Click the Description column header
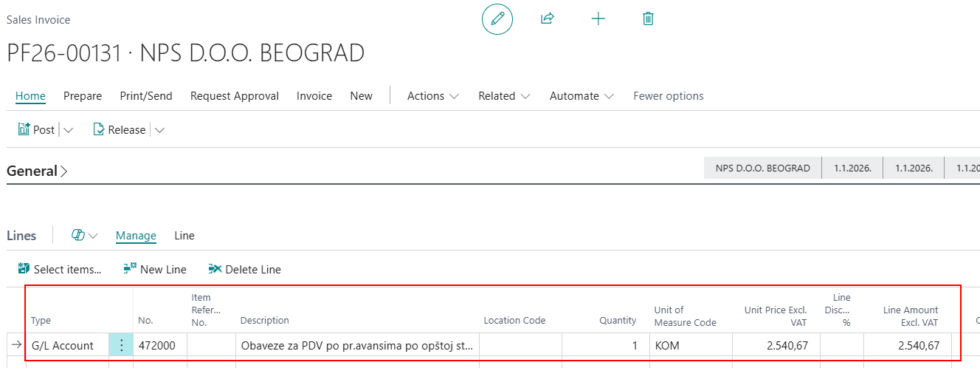Viewport: 980px width, 368px height. pyautogui.click(x=265, y=321)
